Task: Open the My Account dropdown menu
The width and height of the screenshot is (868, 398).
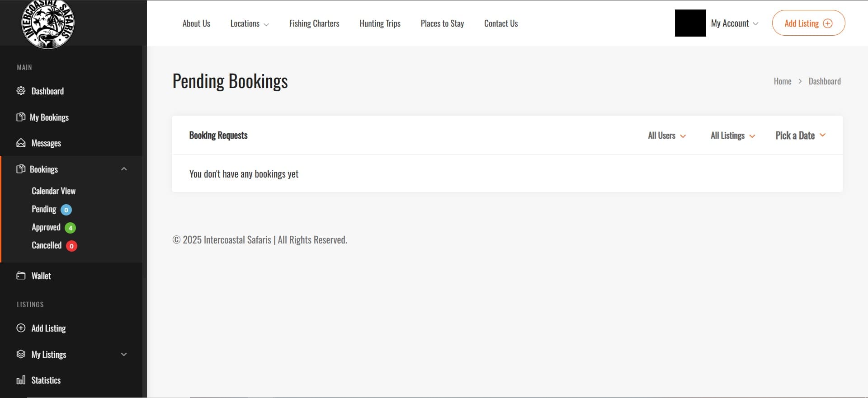Action: 735,23
